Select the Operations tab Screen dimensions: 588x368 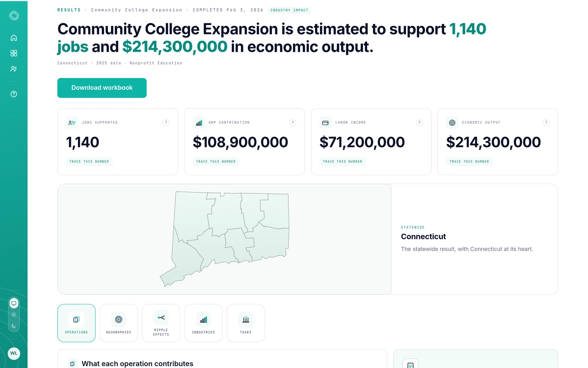(x=76, y=323)
